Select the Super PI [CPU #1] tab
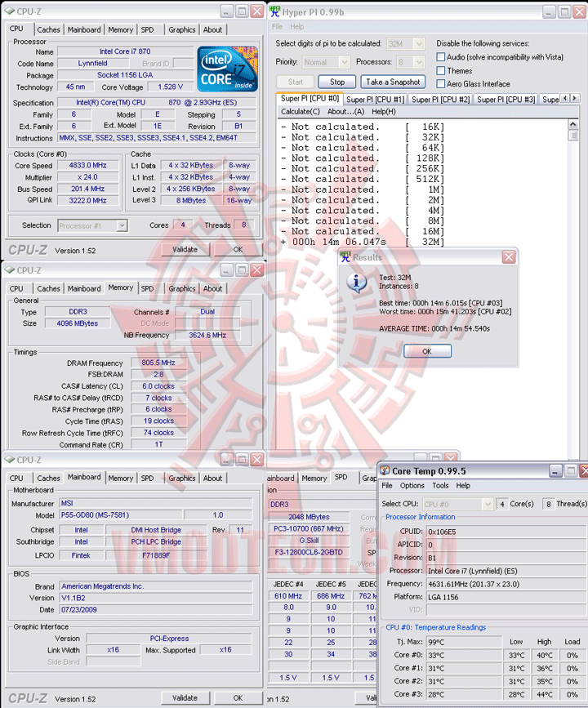Viewport: 588px width, 708px height. [x=376, y=100]
